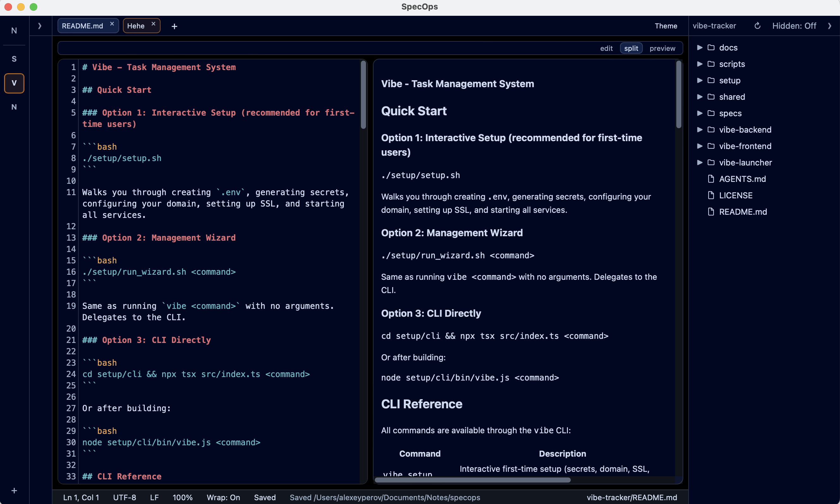
Task: Click the CLI Reference heading in preview
Action: click(x=421, y=404)
